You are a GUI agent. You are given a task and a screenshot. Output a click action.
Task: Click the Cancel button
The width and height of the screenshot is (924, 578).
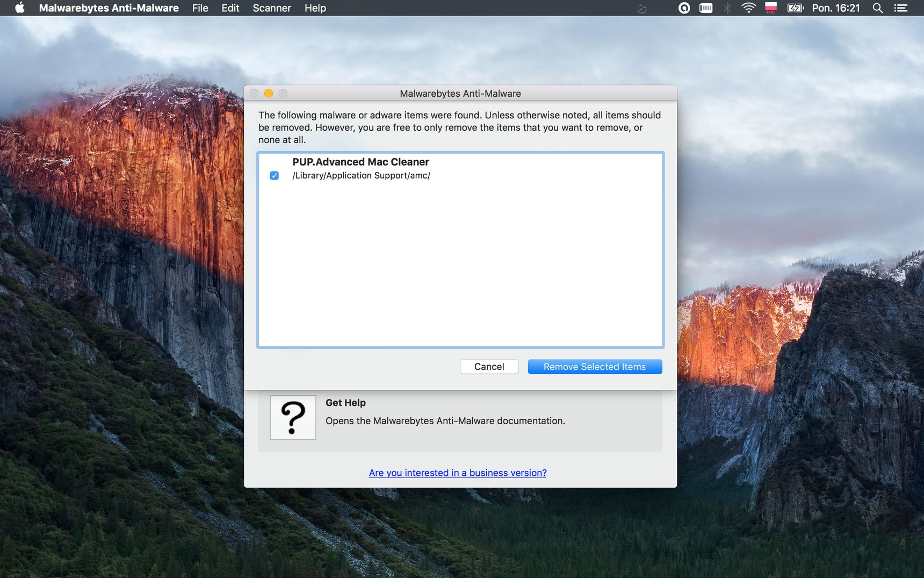click(489, 367)
